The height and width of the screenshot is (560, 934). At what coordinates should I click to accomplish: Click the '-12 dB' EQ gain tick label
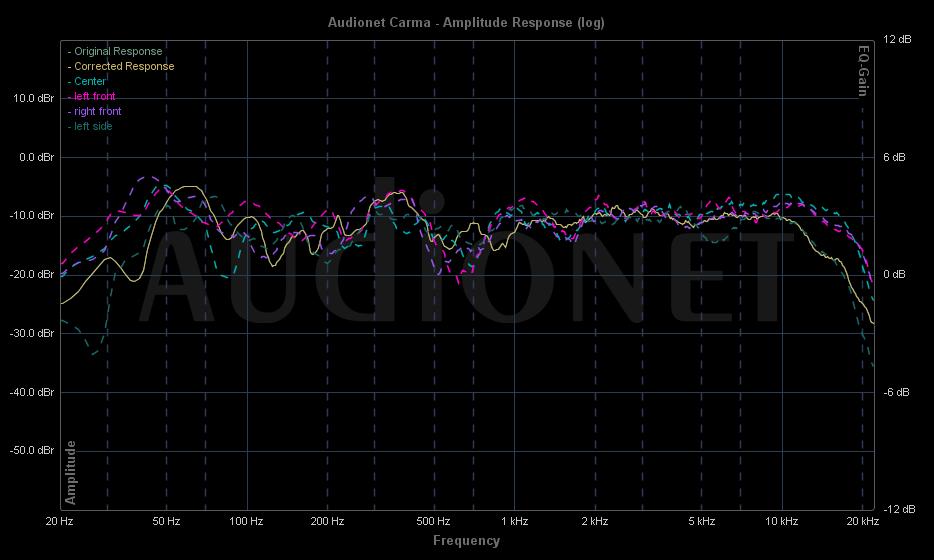tap(899, 509)
